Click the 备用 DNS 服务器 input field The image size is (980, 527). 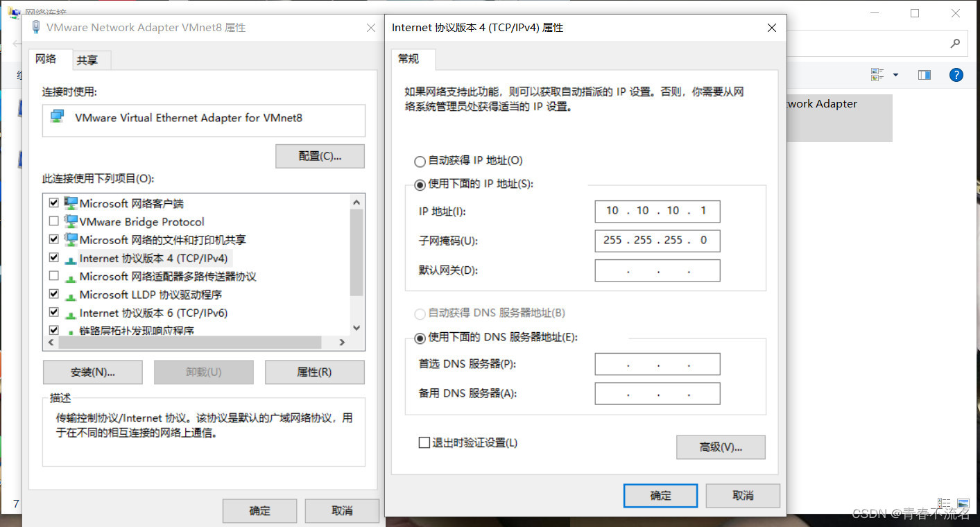coord(657,394)
